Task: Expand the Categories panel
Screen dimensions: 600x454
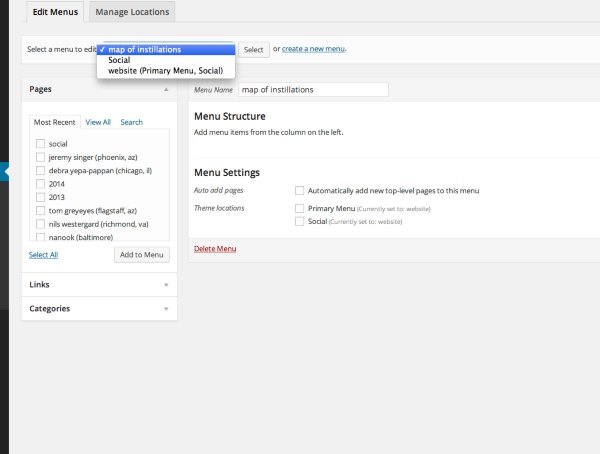Action: click(166, 309)
